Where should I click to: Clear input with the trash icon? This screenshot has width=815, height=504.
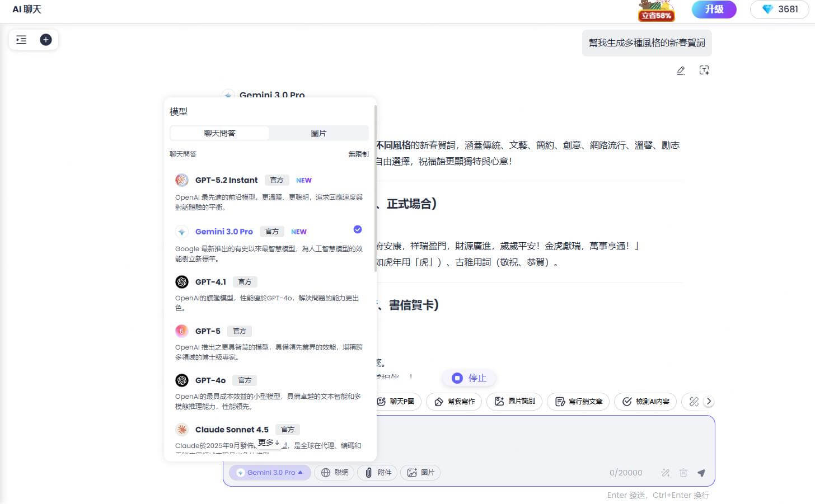(683, 473)
